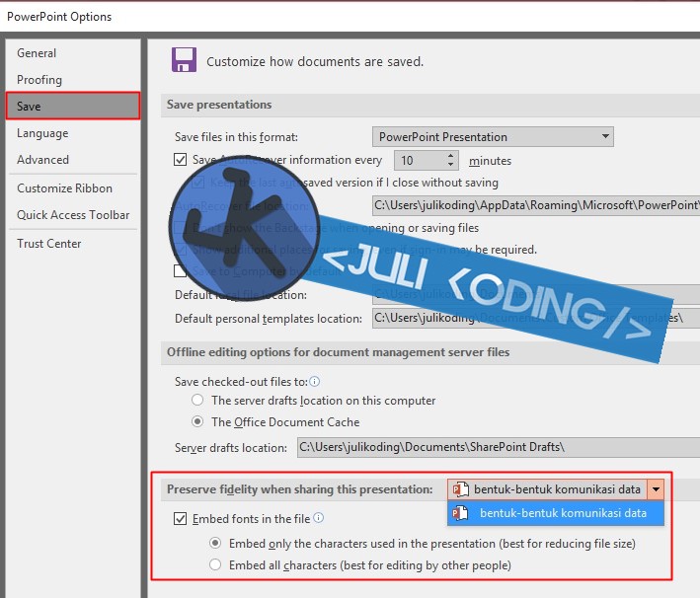Click the AutoRecover file location field
The width and height of the screenshot is (700, 598).
pyautogui.click(x=536, y=205)
